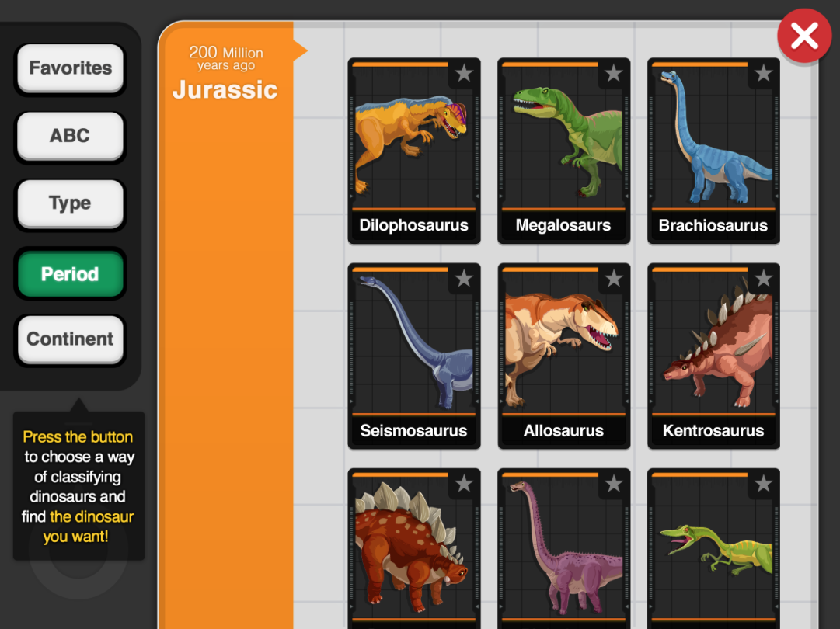Select the Allosaurus card

563,356
